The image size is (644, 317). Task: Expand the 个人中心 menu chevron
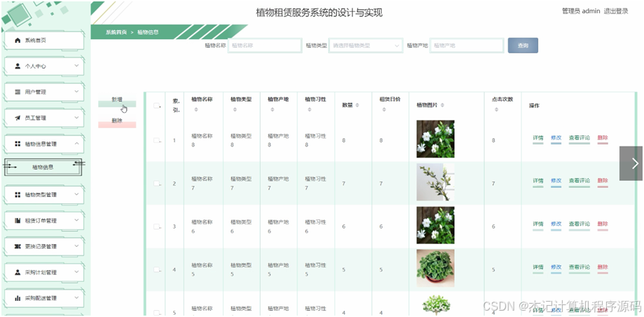tap(76, 66)
